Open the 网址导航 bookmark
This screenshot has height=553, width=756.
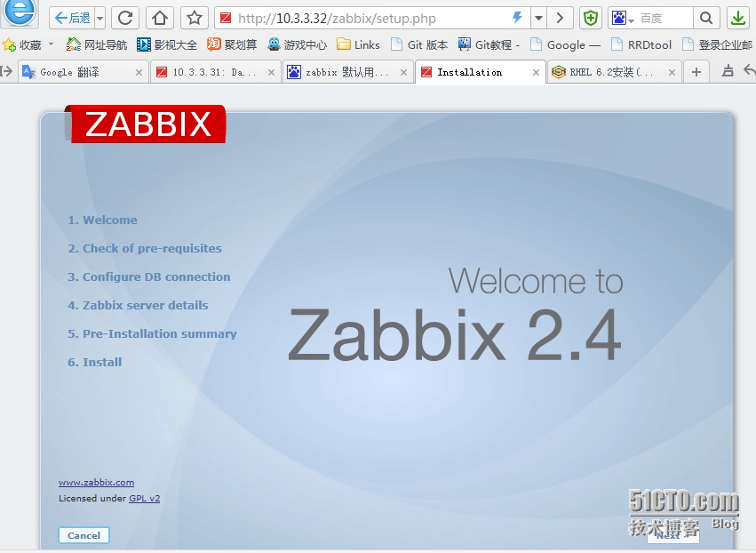point(97,44)
